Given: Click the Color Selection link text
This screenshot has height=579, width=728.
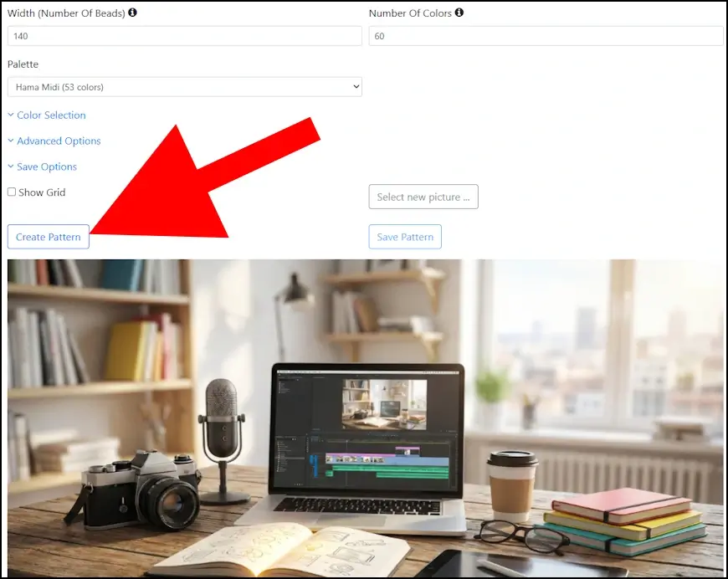Looking at the screenshot, I should [51, 115].
